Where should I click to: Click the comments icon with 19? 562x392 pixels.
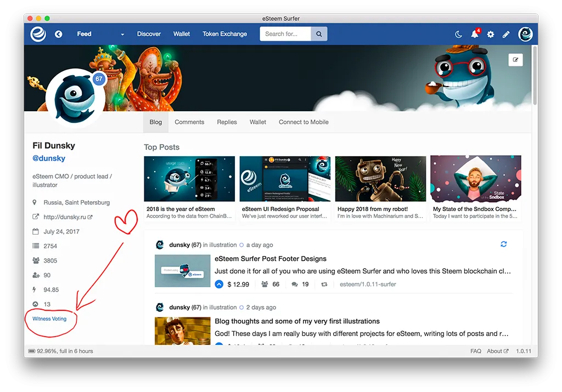point(295,284)
